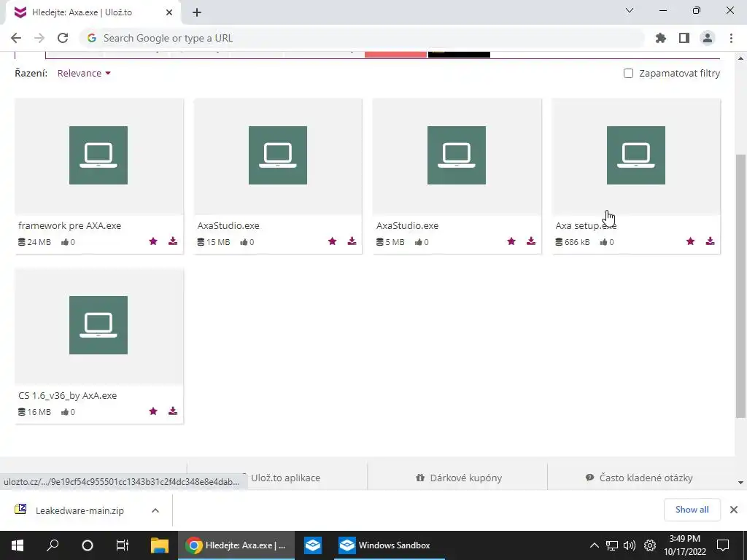Screen dimensions: 747x560
Task: Enable the Zapamatovat filtry checkbox
Action: pyautogui.click(x=628, y=74)
